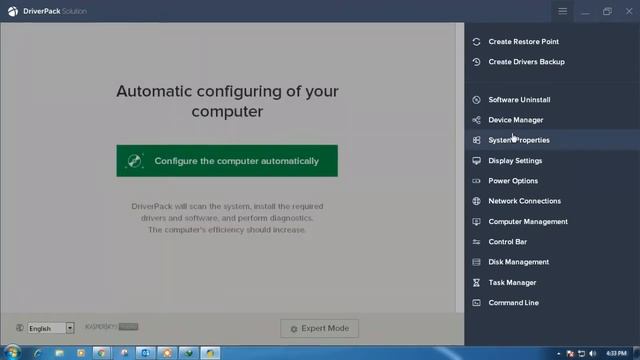Image resolution: width=640 pixels, height=360 pixels.
Task: Click the DriverPack logo icon
Action: point(13,11)
